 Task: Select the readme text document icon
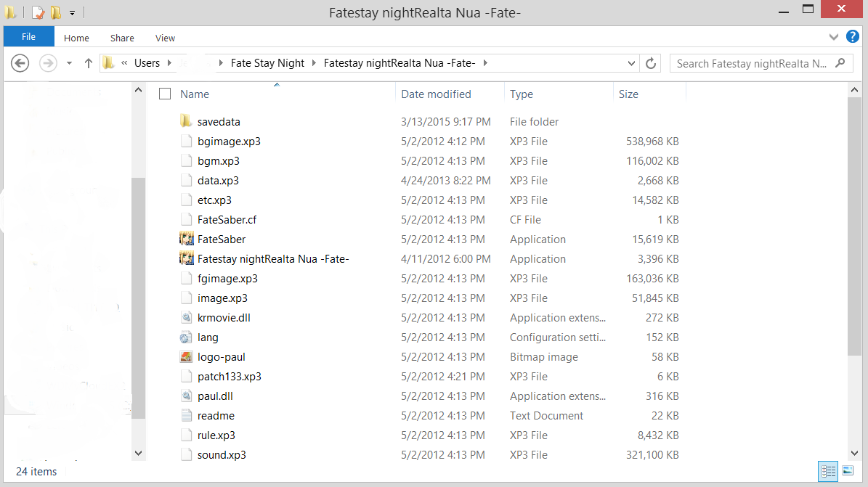[187, 416]
